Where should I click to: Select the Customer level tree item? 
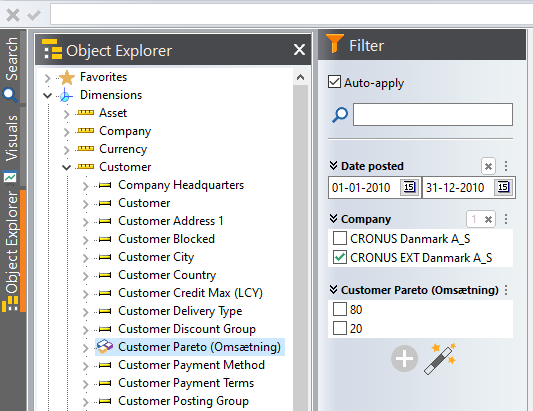pos(144,203)
